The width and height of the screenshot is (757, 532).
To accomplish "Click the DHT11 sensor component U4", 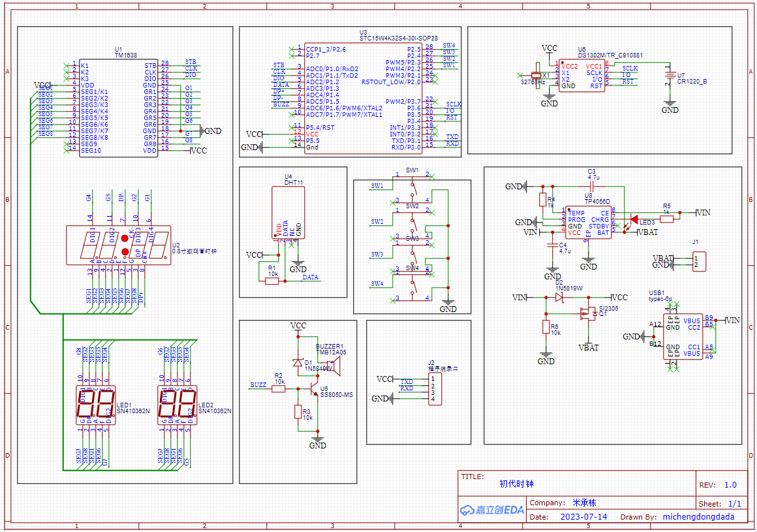I will click(287, 212).
